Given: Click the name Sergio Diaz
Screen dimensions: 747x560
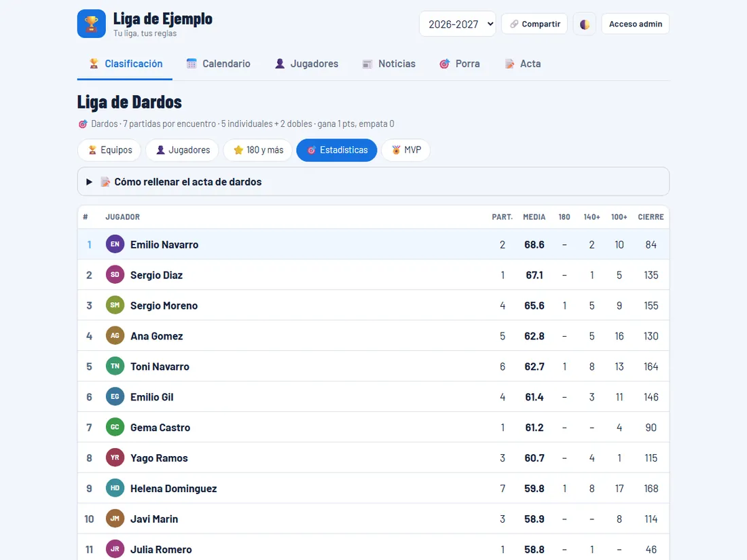Looking at the screenshot, I should [x=156, y=275].
